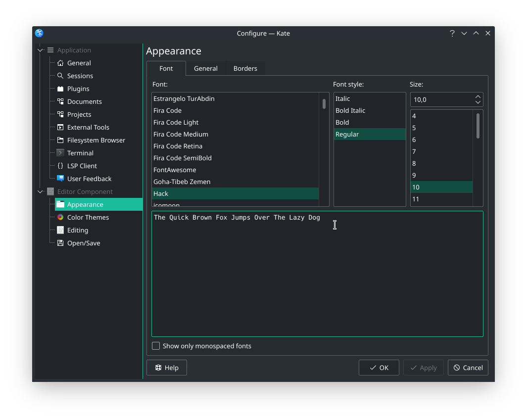Select the Goha-Tibeb Zemen font

[235, 182]
